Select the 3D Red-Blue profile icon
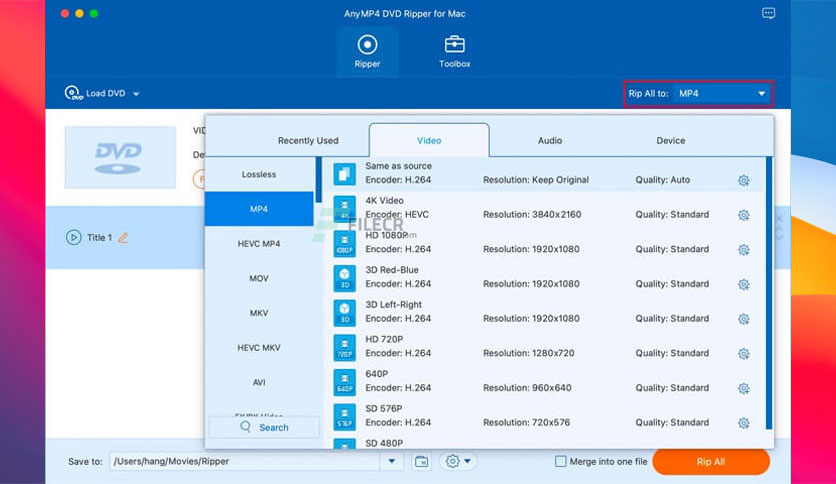This screenshot has width=836, height=484. tap(344, 278)
